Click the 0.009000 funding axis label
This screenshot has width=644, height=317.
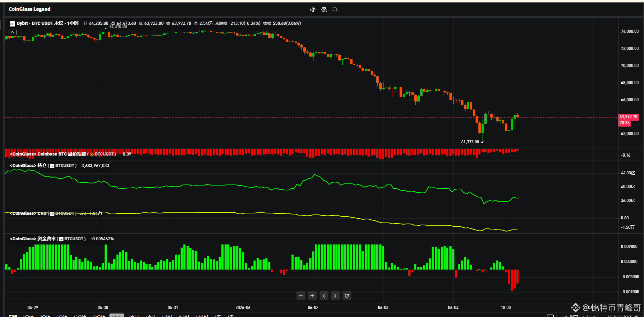(629, 247)
